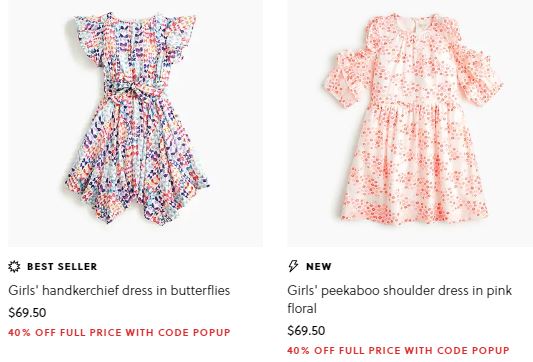Click the 40% off POPUP promo under butterflies dress
Viewport: 533px width, 362px height.
click(x=119, y=332)
